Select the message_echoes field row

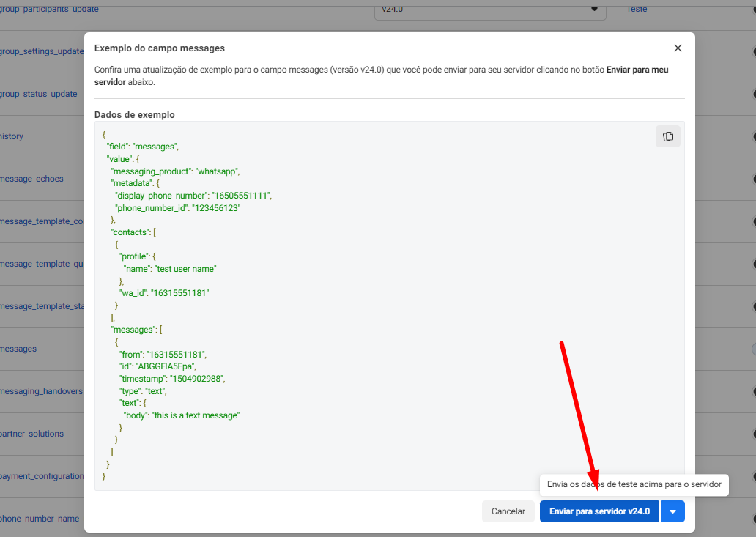[x=31, y=178]
